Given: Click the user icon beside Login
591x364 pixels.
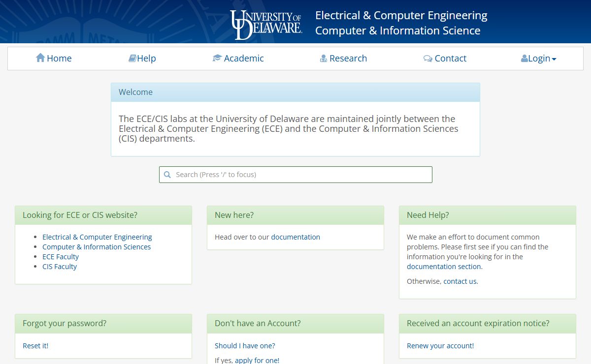Looking at the screenshot, I should click(x=525, y=59).
